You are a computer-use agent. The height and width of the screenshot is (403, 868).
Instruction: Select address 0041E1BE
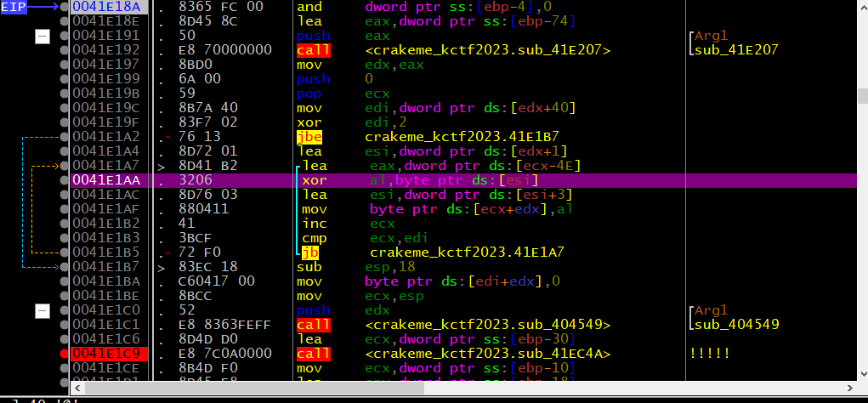click(x=107, y=296)
